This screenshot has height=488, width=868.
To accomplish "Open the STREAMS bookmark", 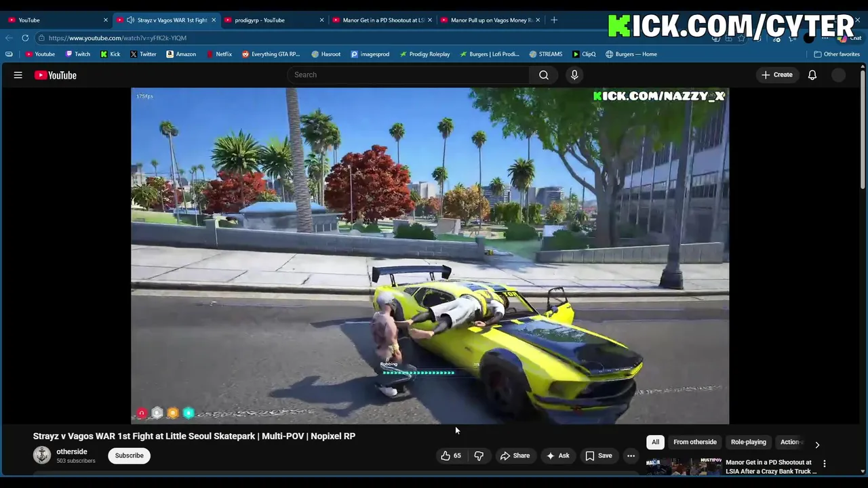I will pos(546,54).
